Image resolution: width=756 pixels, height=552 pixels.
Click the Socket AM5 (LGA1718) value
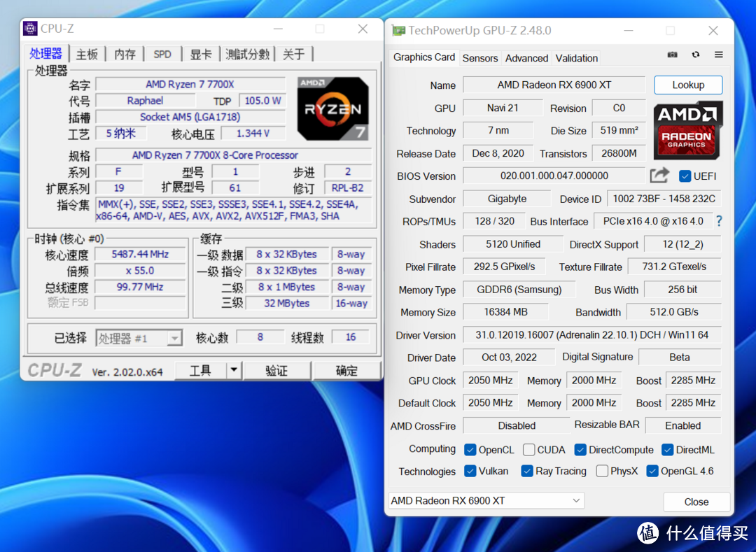click(x=190, y=117)
